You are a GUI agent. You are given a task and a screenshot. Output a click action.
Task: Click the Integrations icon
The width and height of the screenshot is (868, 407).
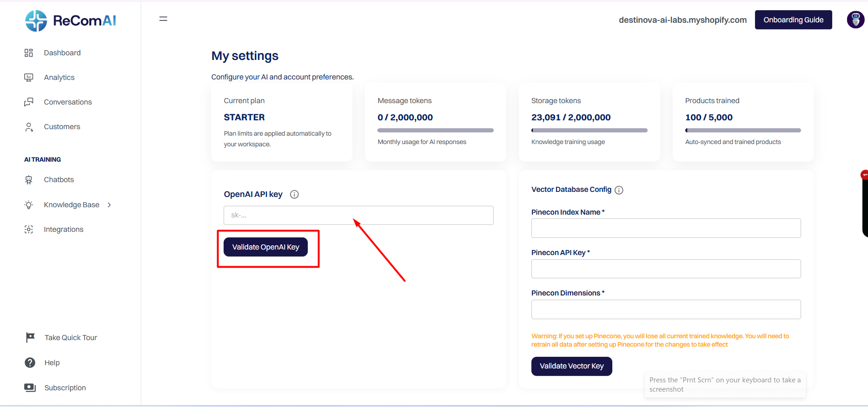(29, 230)
